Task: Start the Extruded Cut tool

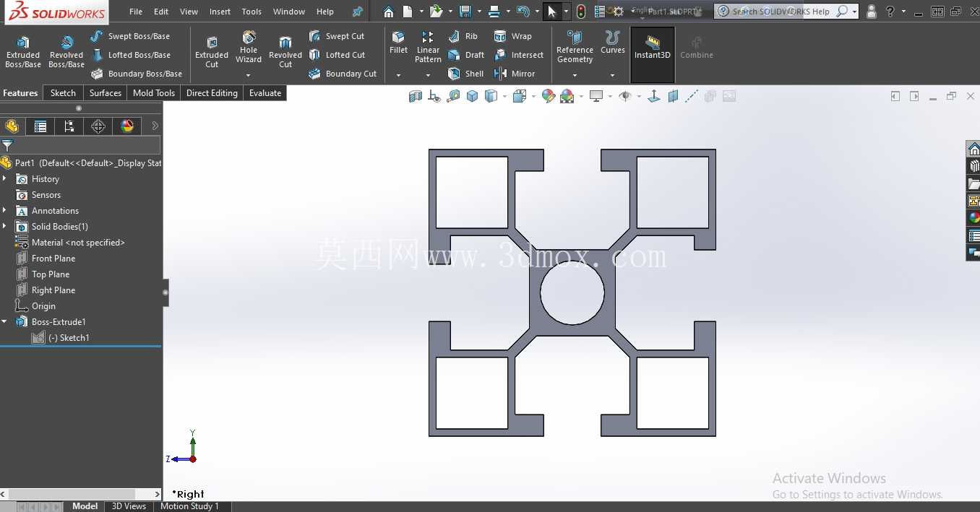Action: tap(212, 52)
